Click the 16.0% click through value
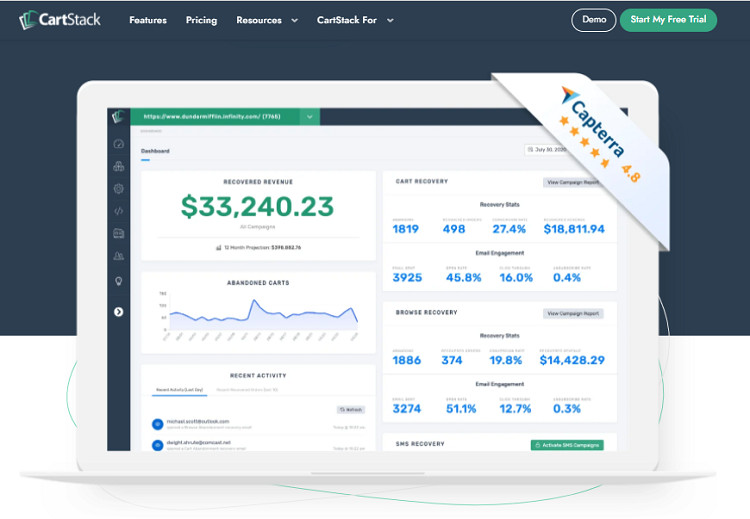 pos(516,277)
